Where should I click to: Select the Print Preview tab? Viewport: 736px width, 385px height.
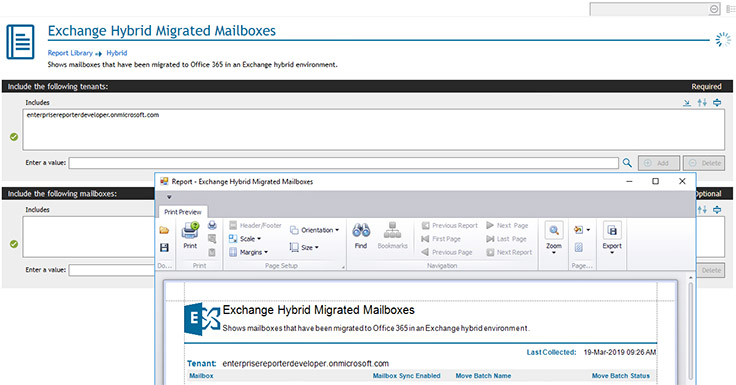[183, 212]
